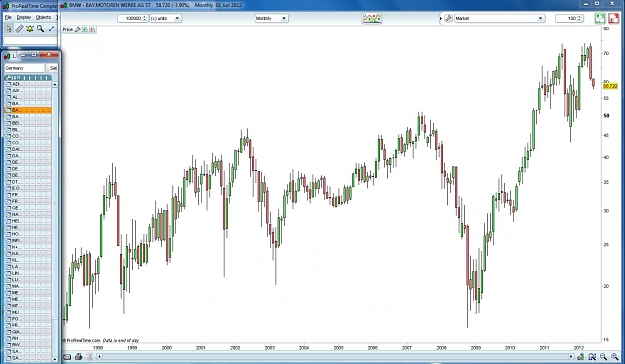The image size is (625, 364).
Task: Click the red scissors icon in bottom toolbar
Action: tap(90, 356)
